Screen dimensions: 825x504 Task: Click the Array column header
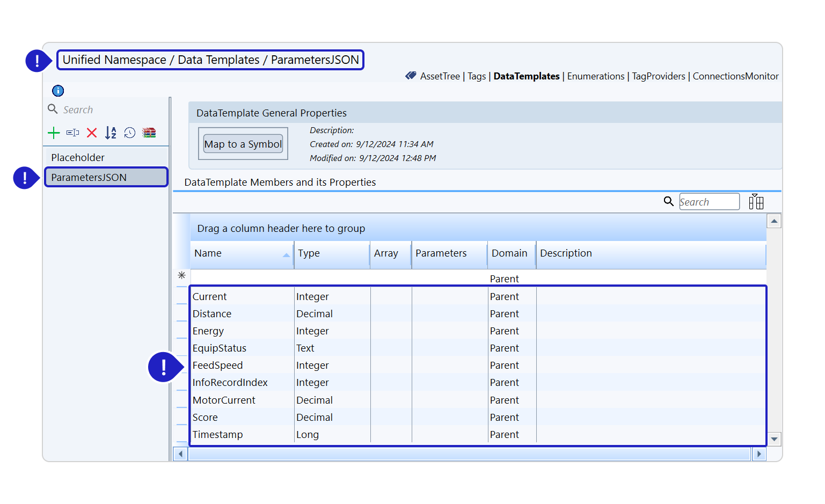pyautogui.click(x=391, y=253)
